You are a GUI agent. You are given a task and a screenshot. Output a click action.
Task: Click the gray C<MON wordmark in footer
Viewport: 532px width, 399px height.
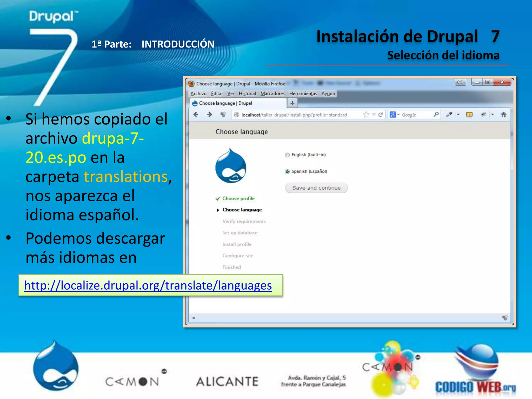tap(136, 378)
